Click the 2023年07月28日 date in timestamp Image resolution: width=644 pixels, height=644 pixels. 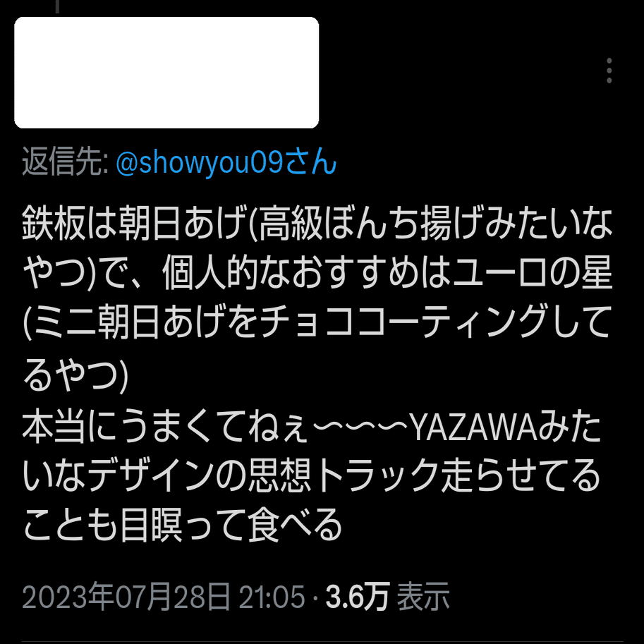coord(126,596)
